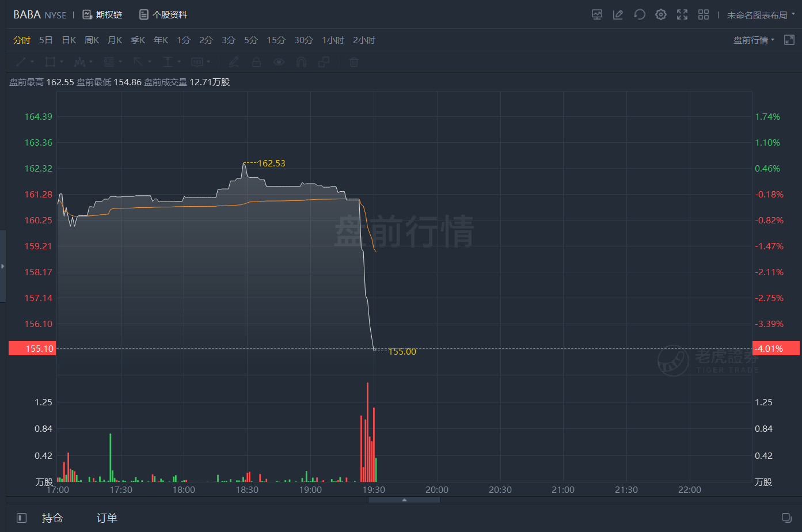Switch to the 季K quarterly candlestick tab
Screen dimensions: 802x532
[x=138, y=40]
